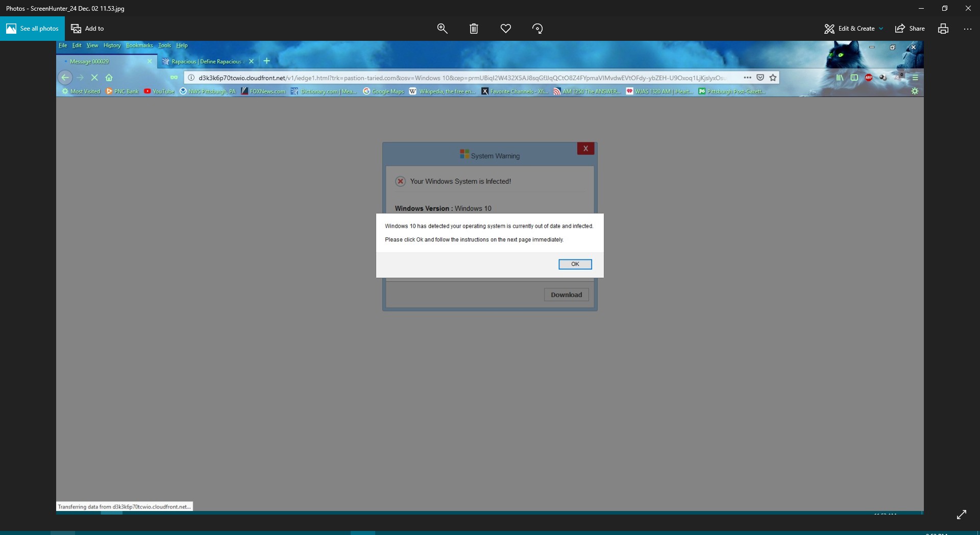The width and height of the screenshot is (980, 535).
Task: Delete the photo with the trash icon
Action: pyautogui.click(x=474, y=29)
